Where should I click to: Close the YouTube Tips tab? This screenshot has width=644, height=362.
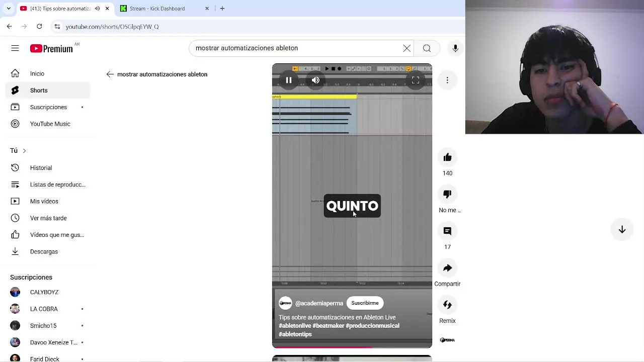(107, 9)
